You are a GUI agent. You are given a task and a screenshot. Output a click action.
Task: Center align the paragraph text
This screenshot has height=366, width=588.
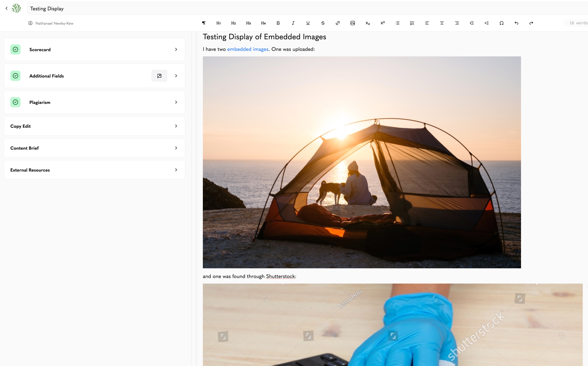click(x=442, y=23)
